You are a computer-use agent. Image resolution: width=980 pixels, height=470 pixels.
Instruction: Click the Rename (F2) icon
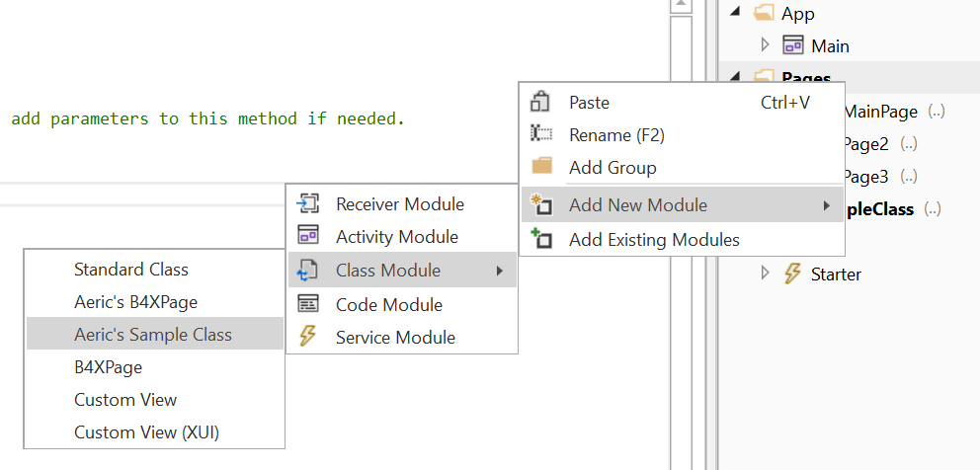click(x=540, y=134)
